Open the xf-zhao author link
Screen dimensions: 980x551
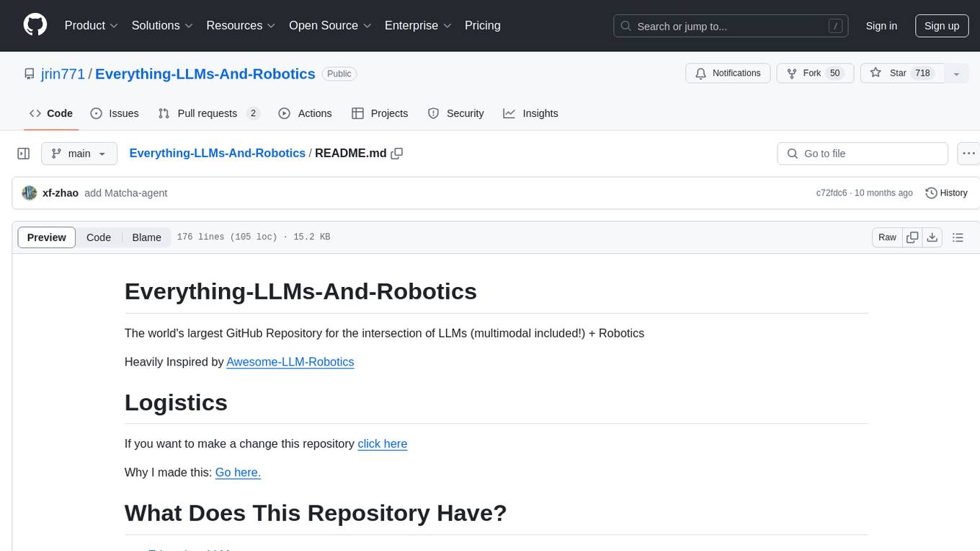coord(61,193)
